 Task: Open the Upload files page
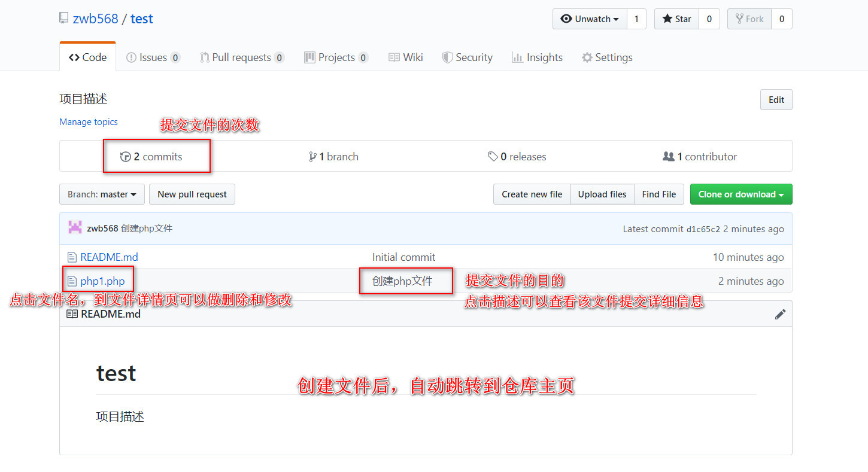click(602, 194)
